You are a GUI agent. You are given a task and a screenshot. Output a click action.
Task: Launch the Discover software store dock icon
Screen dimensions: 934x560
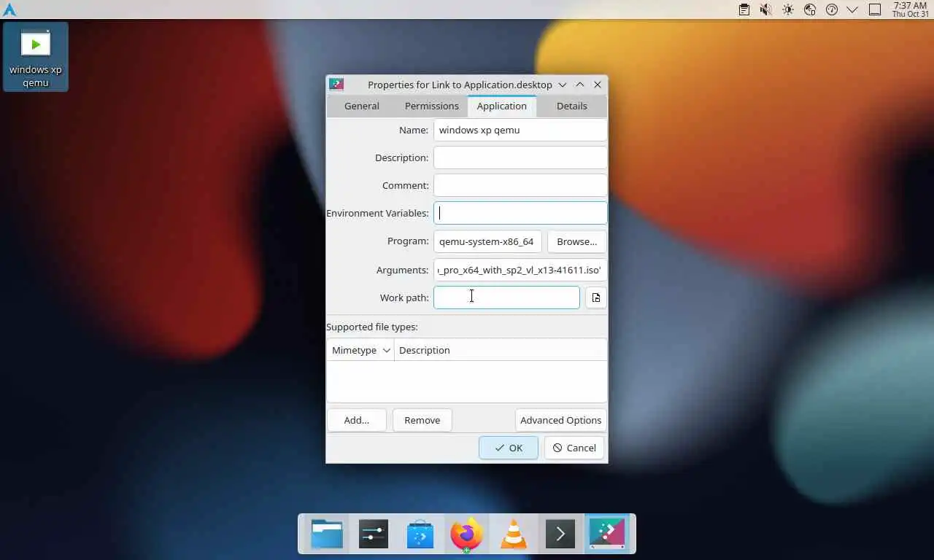420,534
